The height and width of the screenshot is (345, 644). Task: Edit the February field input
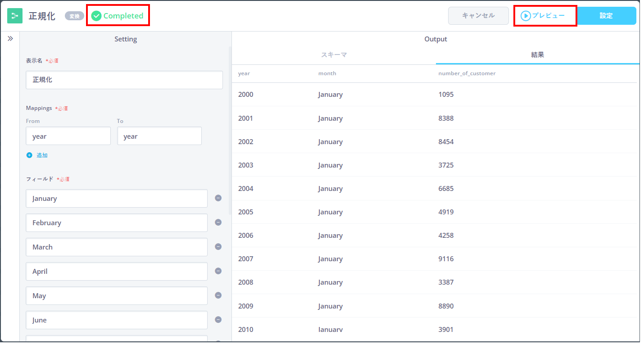117,223
